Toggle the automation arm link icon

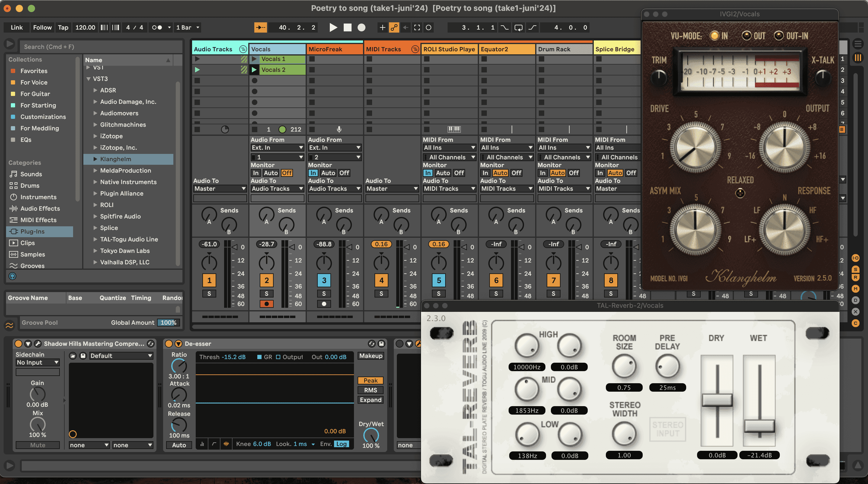tap(394, 27)
